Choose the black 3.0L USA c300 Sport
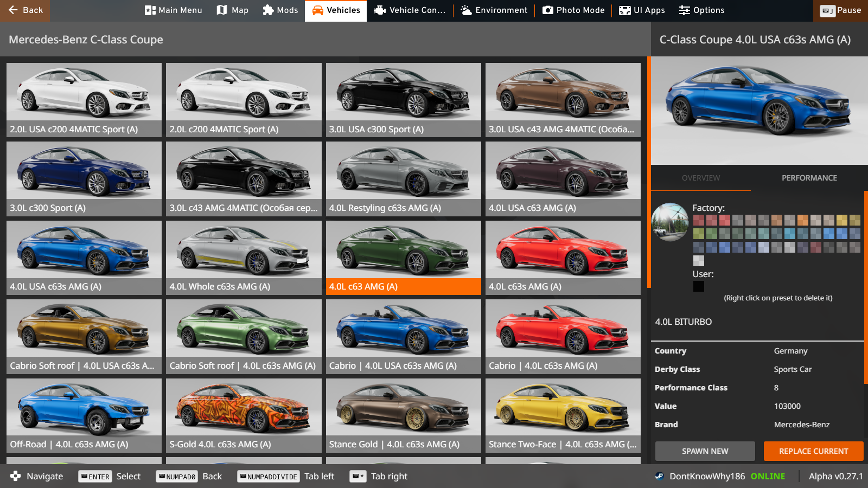The width and height of the screenshot is (868, 488). coord(404,100)
